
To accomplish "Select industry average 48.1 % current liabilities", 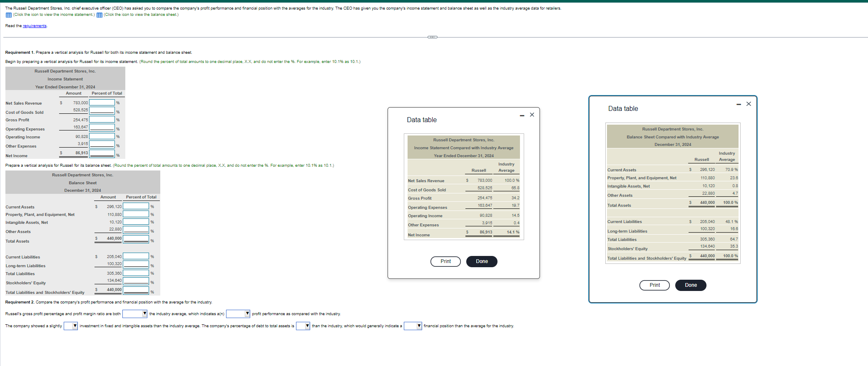I will (731, 222).
